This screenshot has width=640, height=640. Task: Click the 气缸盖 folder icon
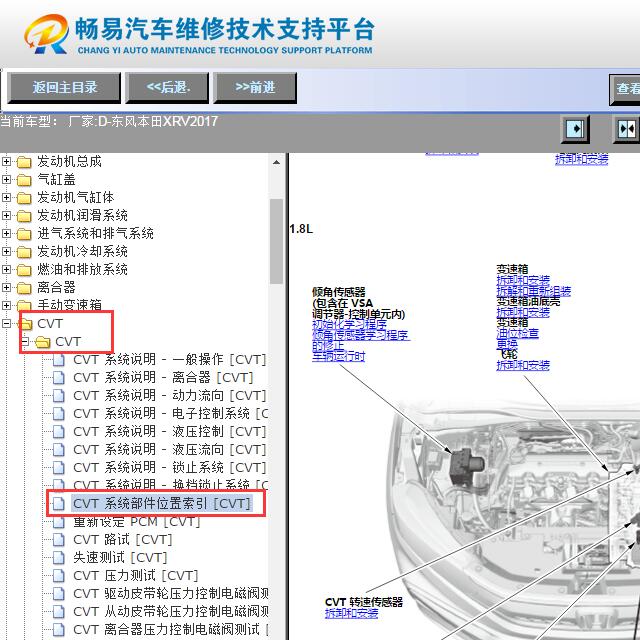24,180
